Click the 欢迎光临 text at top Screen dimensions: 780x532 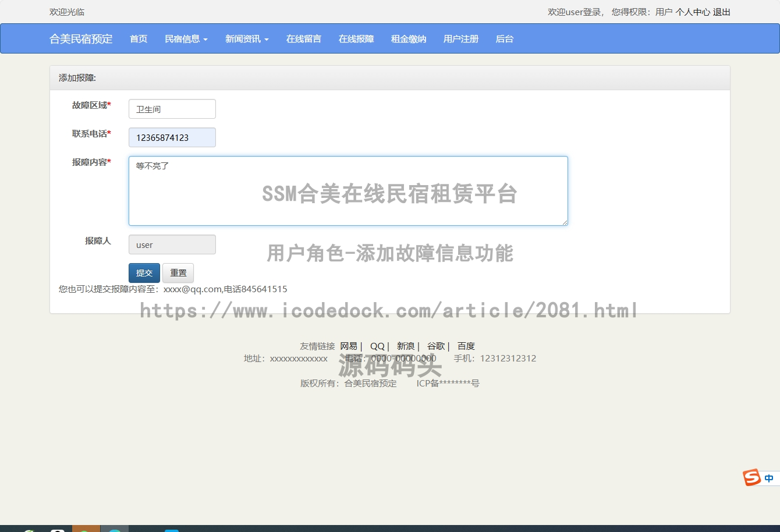pyautogui.click(x=67, y=12)
